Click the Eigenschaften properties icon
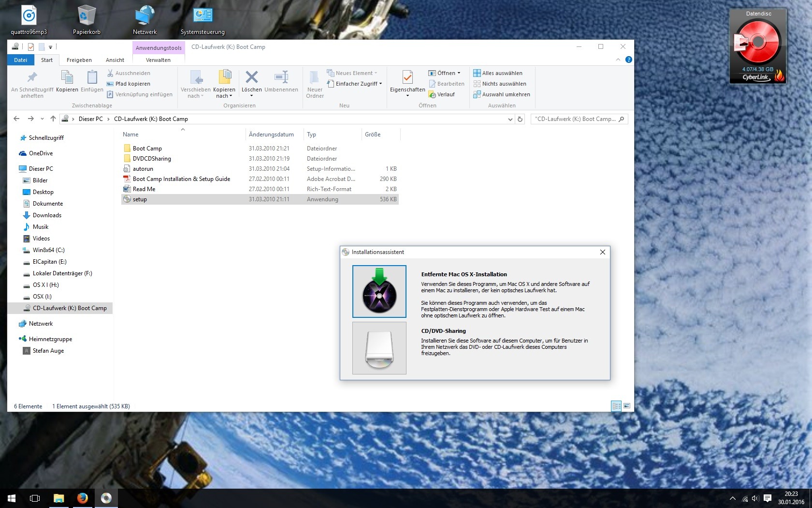The height and width of the screenshot is (508, 812). 407,78
